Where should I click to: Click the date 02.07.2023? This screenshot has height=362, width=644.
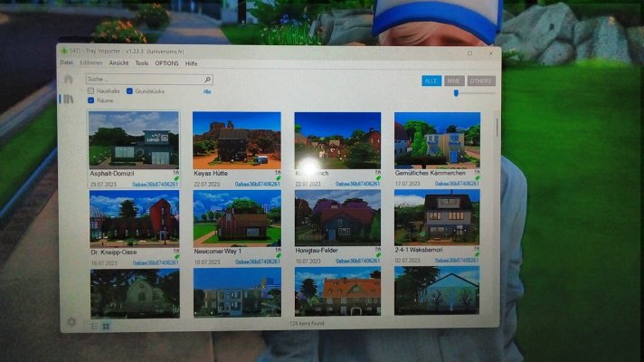tap(407, 261)
